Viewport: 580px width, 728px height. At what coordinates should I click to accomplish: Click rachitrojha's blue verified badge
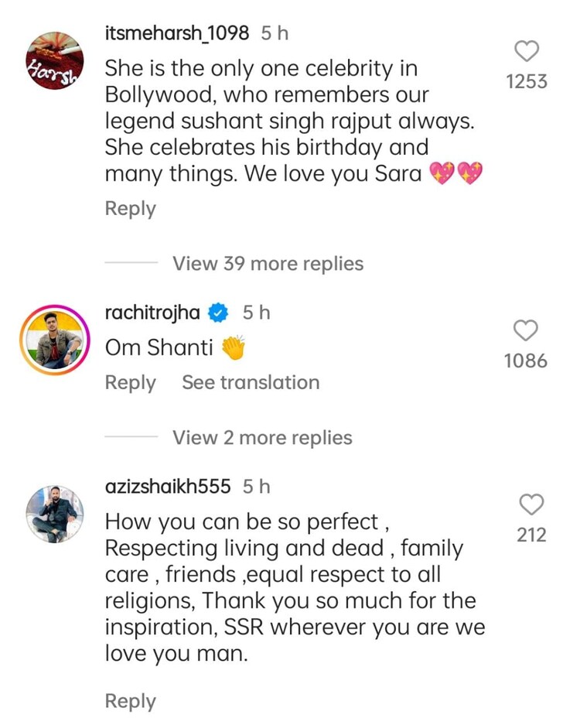pos(217,313)
